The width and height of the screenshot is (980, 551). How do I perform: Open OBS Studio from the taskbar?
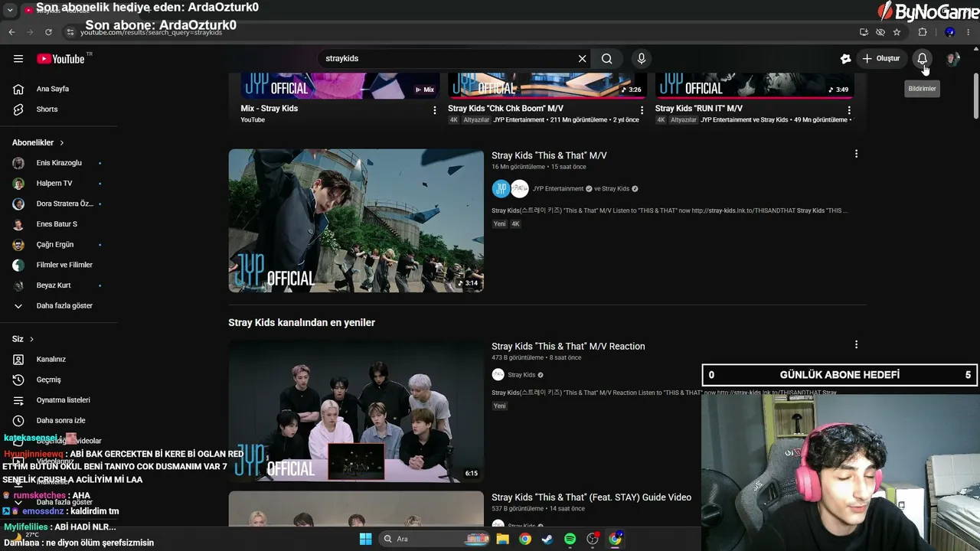593,539
